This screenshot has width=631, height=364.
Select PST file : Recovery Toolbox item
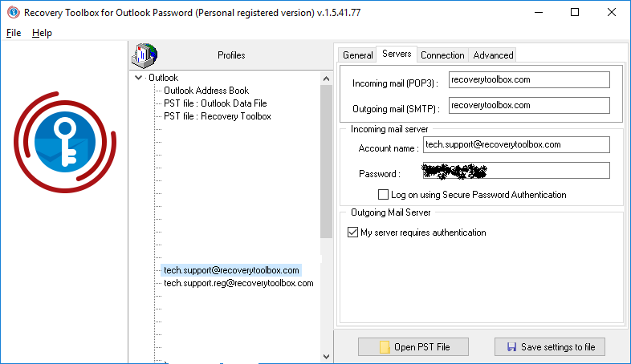(x=218, y=116)
